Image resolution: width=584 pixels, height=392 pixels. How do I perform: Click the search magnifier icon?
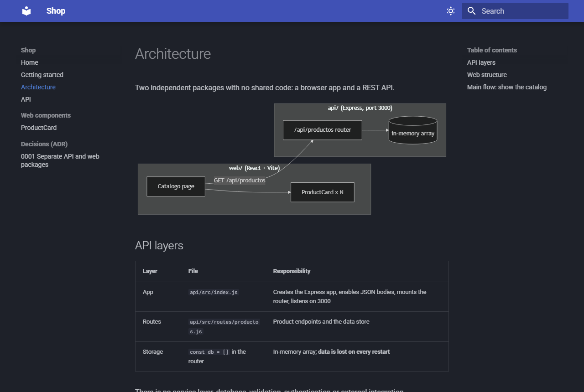472,11
